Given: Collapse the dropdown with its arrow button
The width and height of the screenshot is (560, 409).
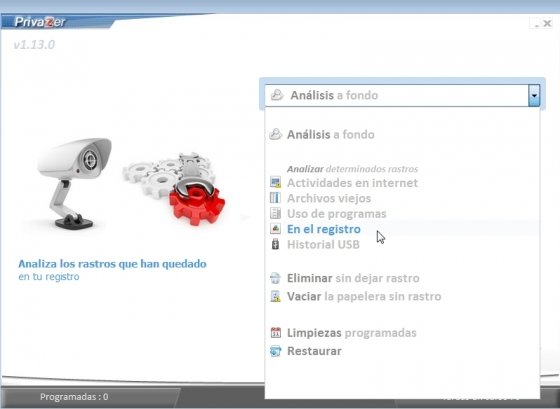Looking at the screenshot, I should [x=534, y=95].
